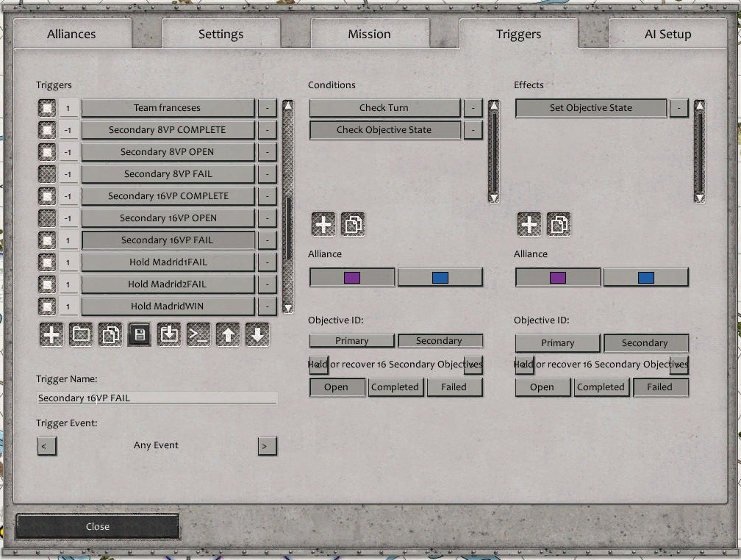741x560 pixels.
Task: Toggle checkbox for Secondary 16VP COMPLETE trigger
Action: click(x=47, y=196)
